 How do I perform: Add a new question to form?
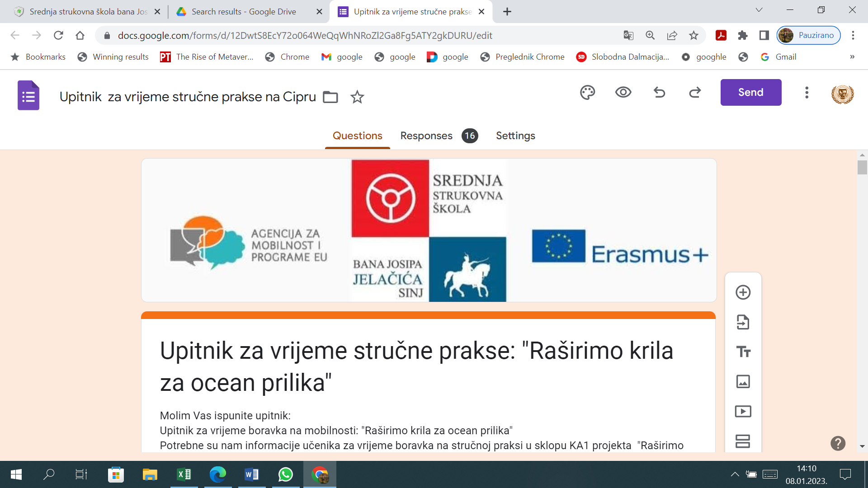pos(743,292)
